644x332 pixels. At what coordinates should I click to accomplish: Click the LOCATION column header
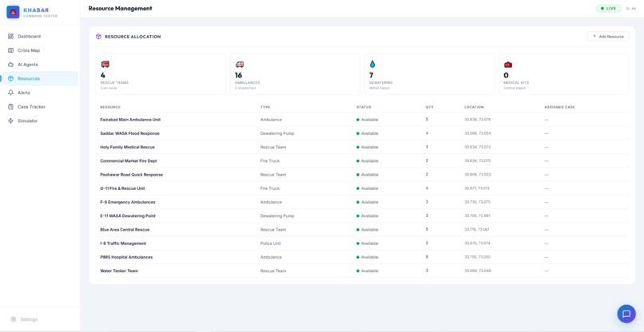click(474, 107)
